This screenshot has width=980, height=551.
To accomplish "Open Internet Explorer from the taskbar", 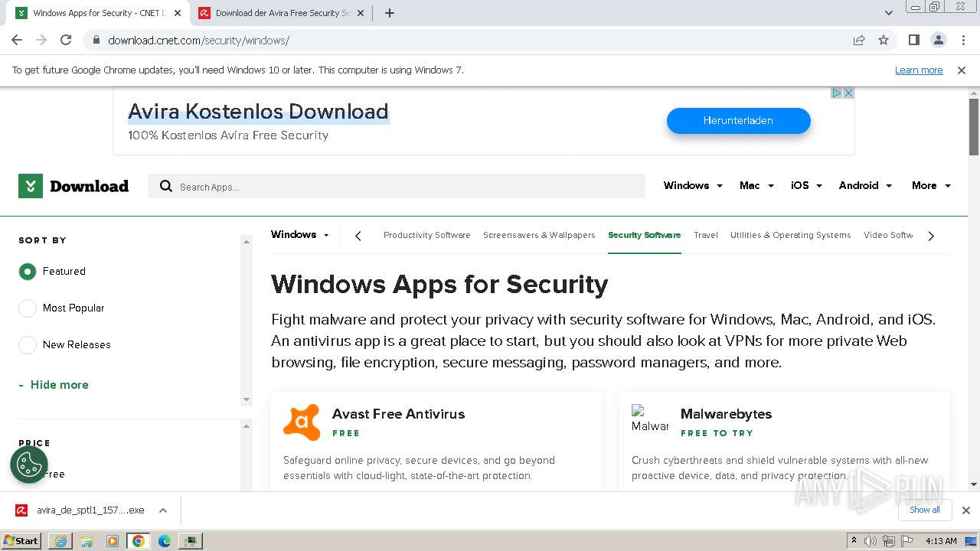I will (60, 541).
